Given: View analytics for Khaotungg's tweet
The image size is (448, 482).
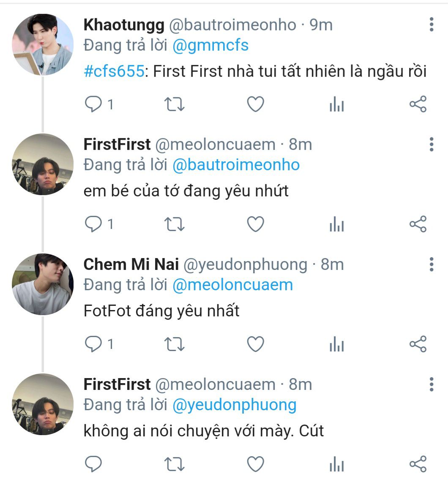Looking at the screenshot, I should [336, 104].
